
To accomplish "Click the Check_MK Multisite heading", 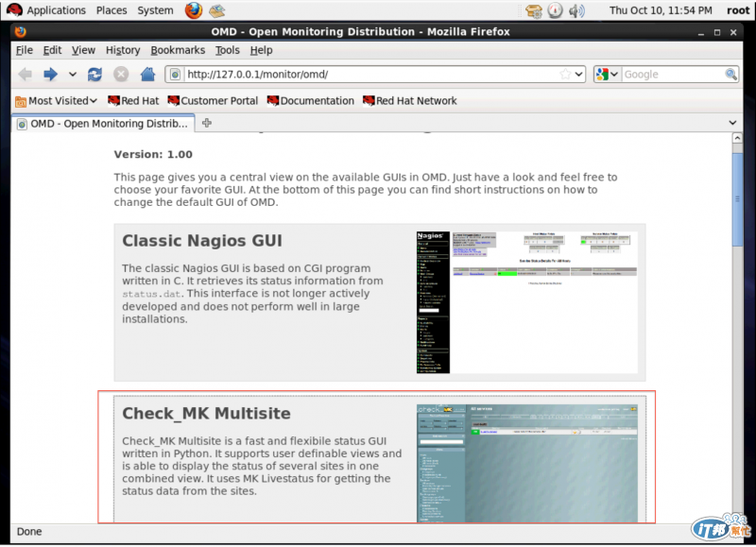I will (206, 414).
